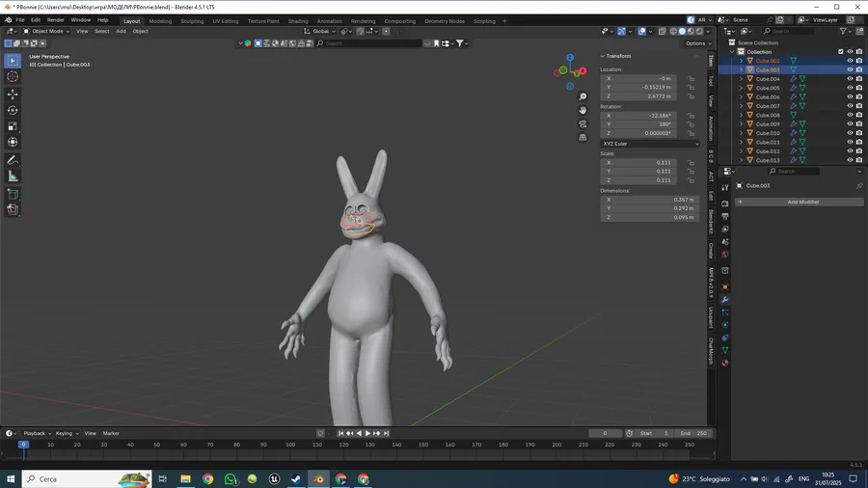Image resolution: width=868 pixels, height=488 pixels.
Task: Activate the Select Box tool
Action: (x=13, y=61)
